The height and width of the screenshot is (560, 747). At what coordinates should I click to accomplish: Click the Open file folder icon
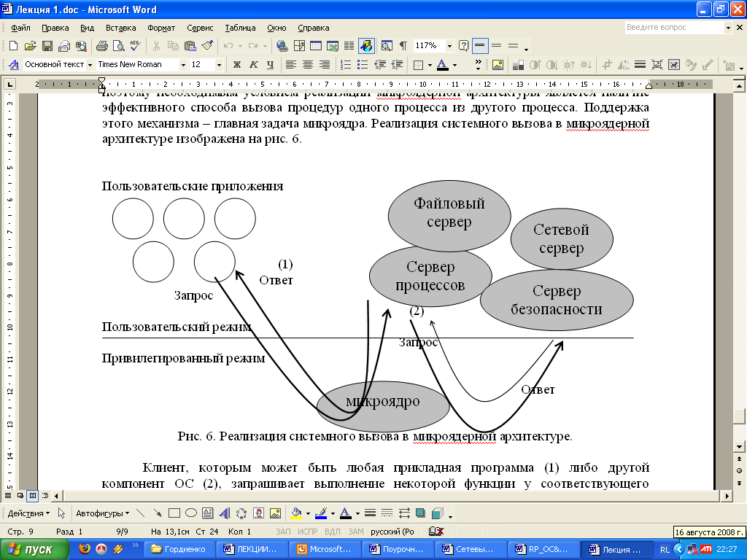point(31,46)
